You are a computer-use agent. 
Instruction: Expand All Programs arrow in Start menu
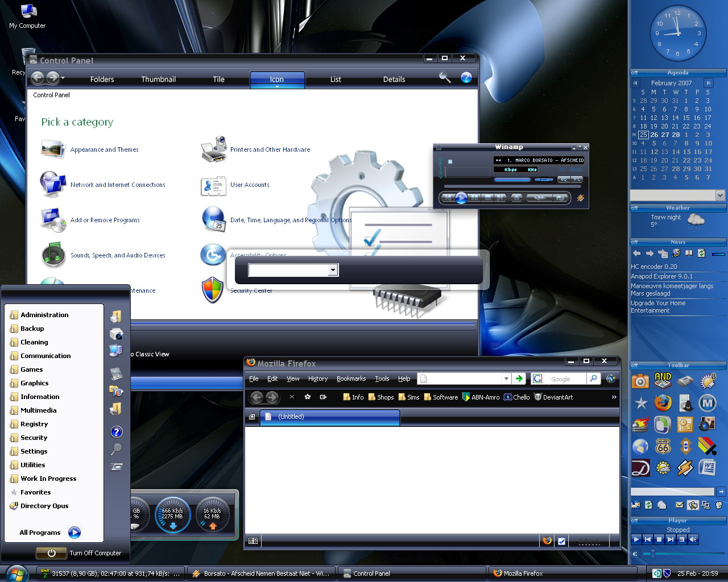pyautogui.click(x=75, y=533)
